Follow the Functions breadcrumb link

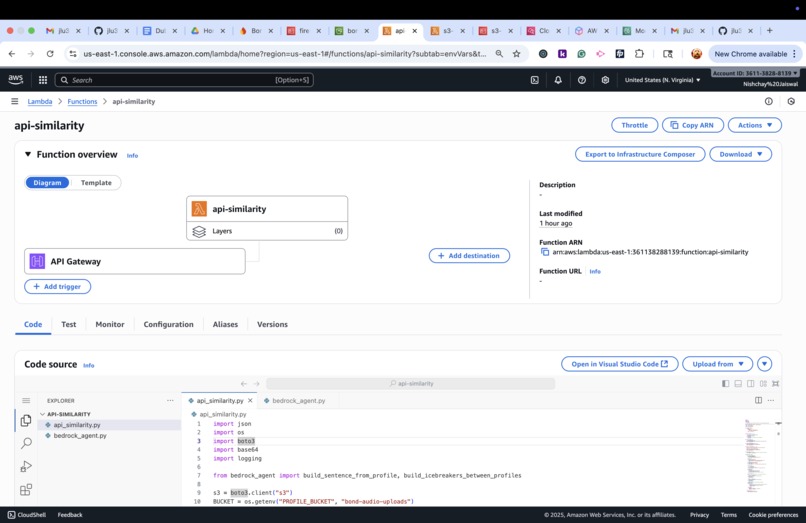(82, 101)
